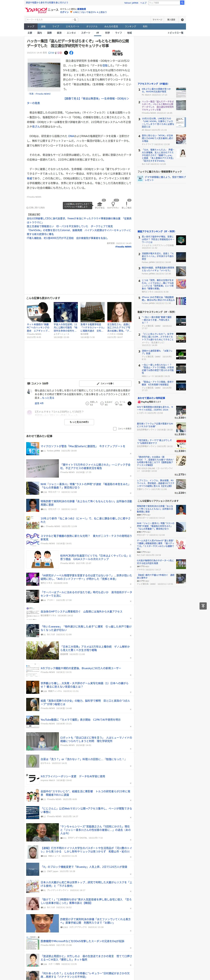This screenshot has height=980, width=210.
Task: Open article ねこあつめ2 new release
Action: [x=85, y=520]
